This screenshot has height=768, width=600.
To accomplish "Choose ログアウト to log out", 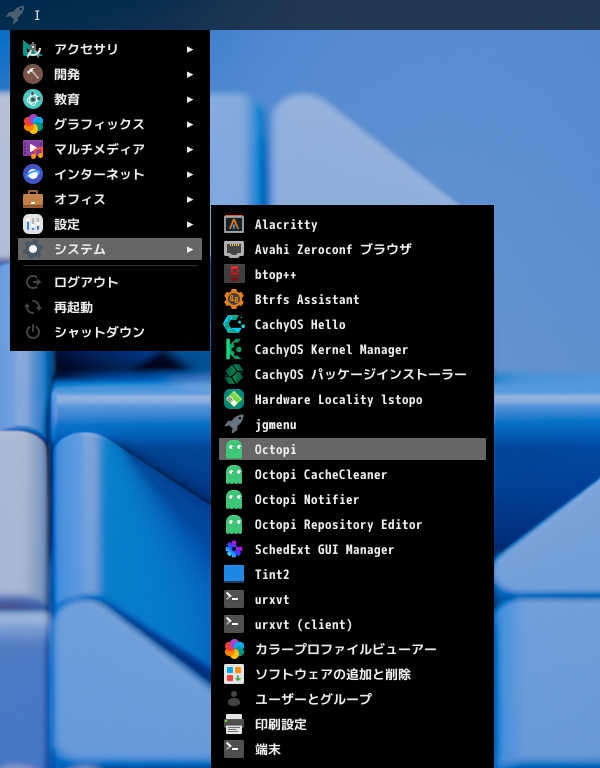I will point(110,282).
